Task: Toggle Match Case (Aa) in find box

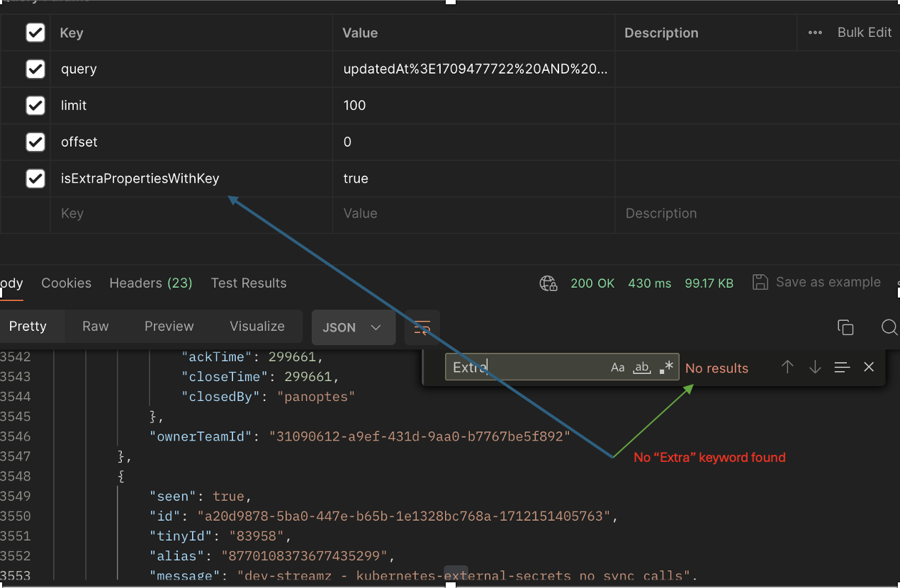Action: click(x=618, y=368)
